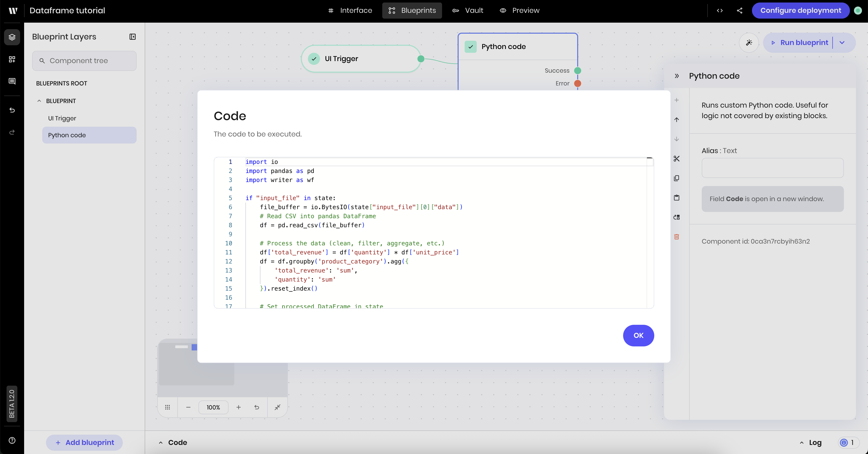The height and width of the screenshot is (454, 868).
Task: Copy component with copy icon
Action: [x=677, y=178]
